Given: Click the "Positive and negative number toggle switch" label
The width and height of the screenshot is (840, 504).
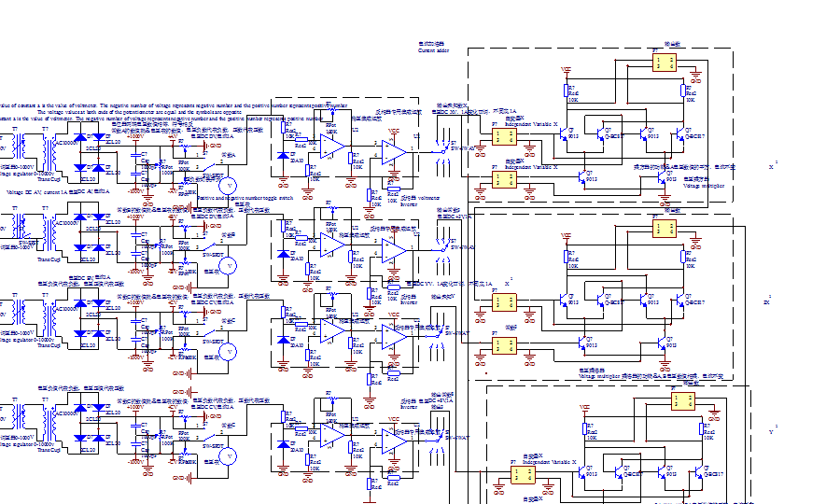Looking at the screenshot, I should point(245,198).
